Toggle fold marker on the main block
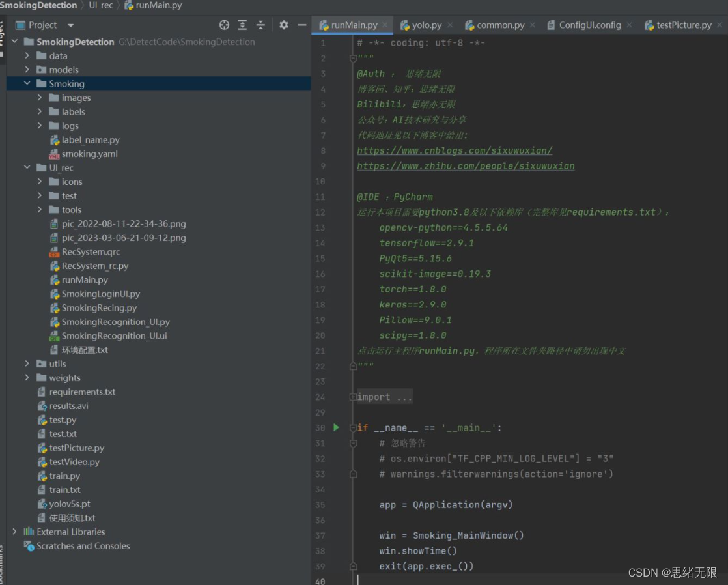 tap(353, 428)
